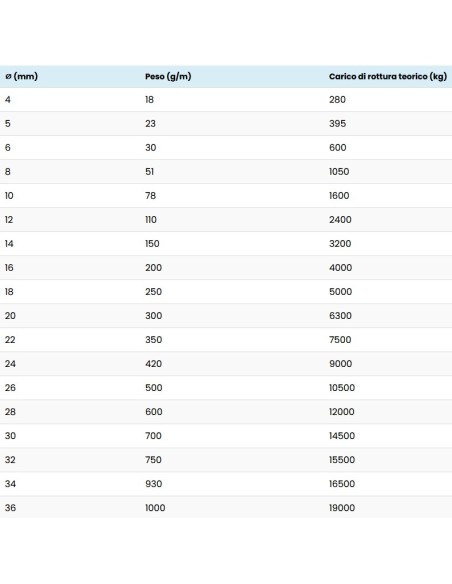Image resolution: width=452 pixels, height=584 pixels.
Task: Click the diameter 16 cell
Action: coord(9,268)
